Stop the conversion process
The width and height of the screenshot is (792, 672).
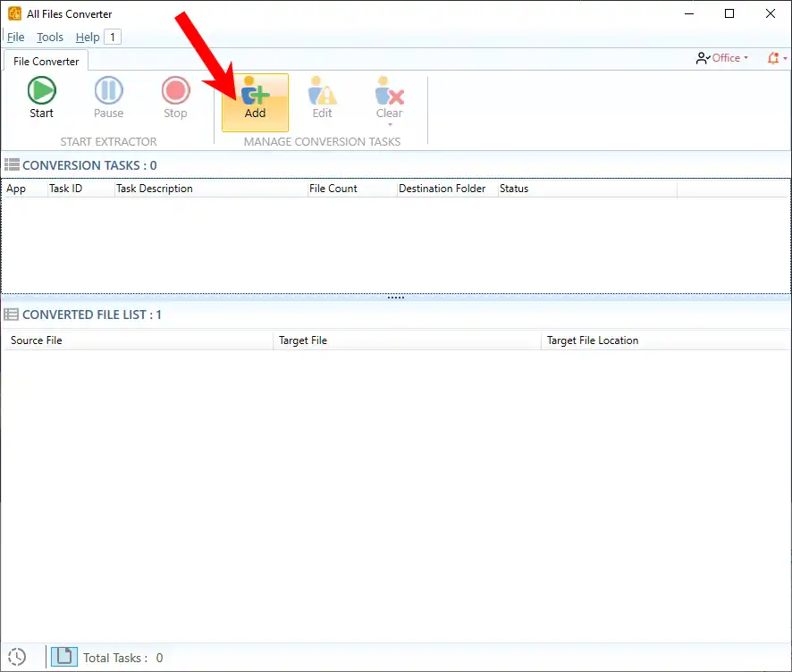click(x=175, y=98)
